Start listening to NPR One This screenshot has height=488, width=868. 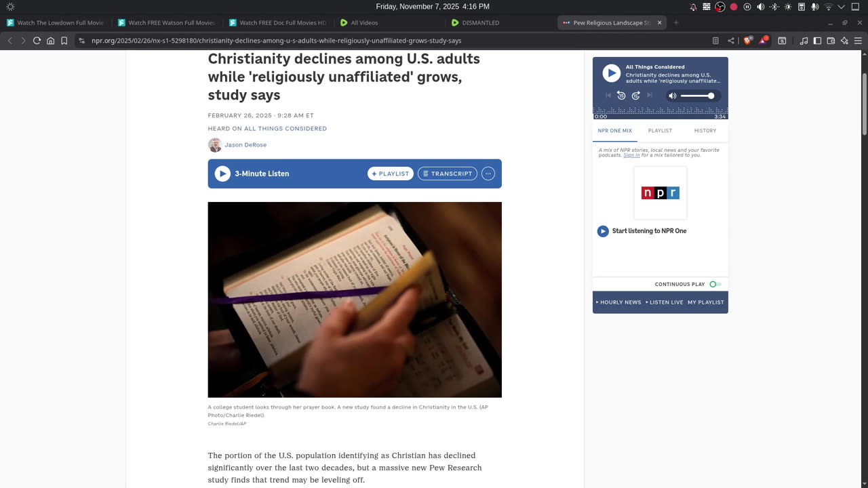642,231
